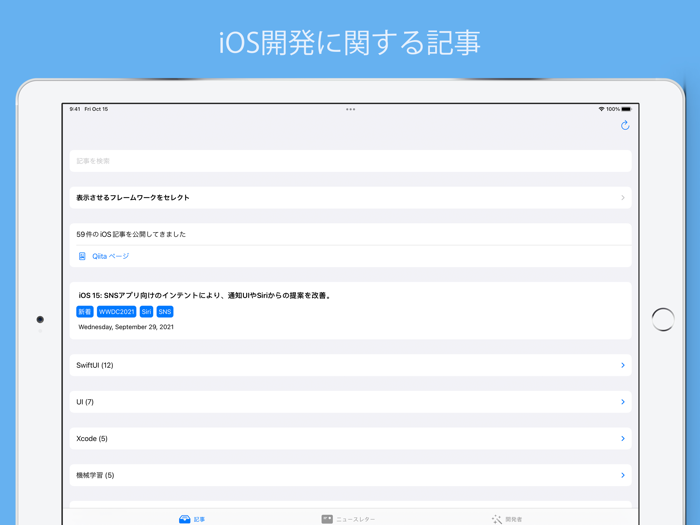Open the iOS 15 SNS intents article
The width and height of the screenshot is (700, 525).
tap(350, 311)
